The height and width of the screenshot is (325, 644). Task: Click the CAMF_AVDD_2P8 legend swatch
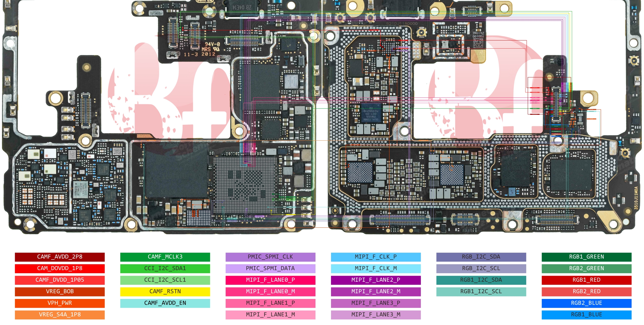pos(60,257)
